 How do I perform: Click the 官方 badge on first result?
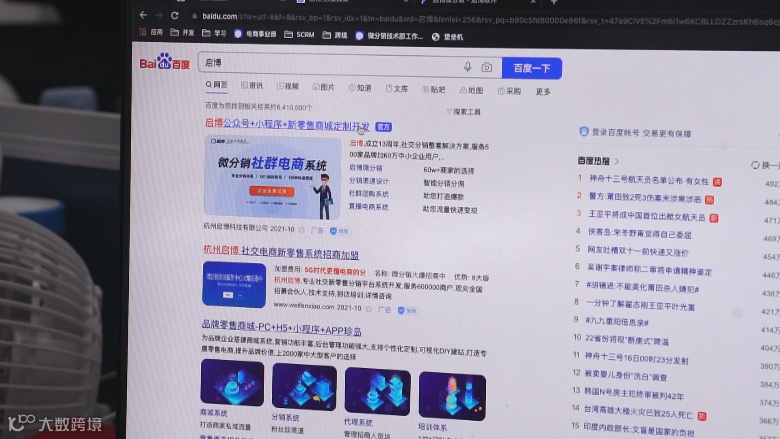pos(384,127)
